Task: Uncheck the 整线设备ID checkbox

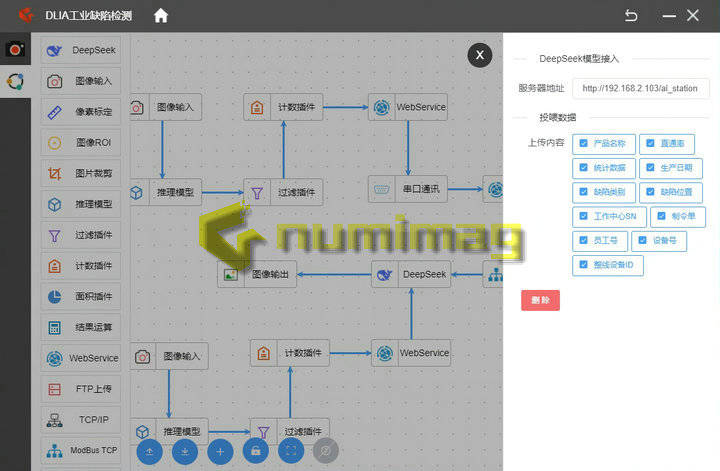Action: coord(583,264)
